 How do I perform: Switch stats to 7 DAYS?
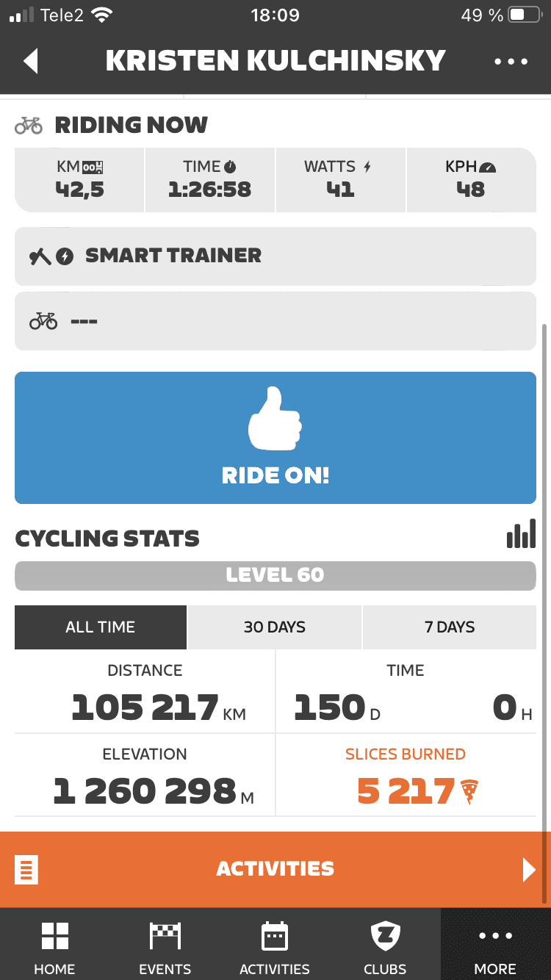click(450, 627)
